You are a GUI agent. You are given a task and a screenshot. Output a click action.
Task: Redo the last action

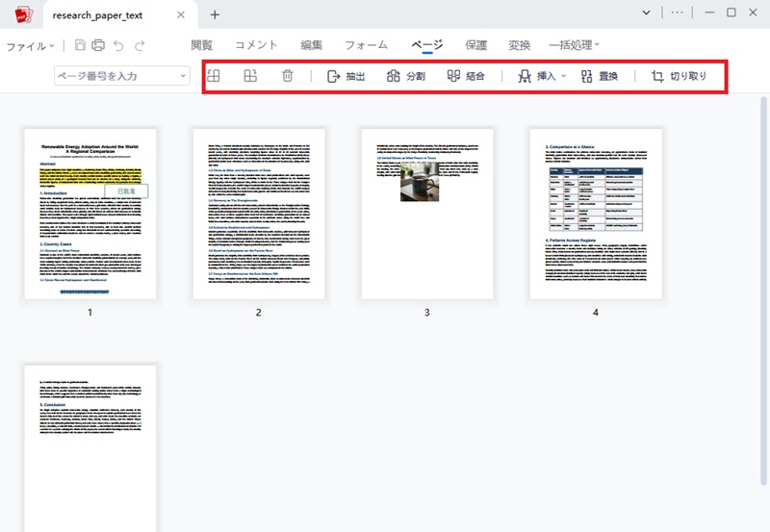pyautogui.click(x=140, y=45)
